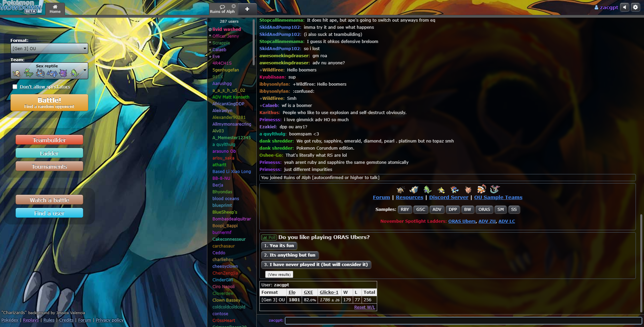Image resolution: width=644 pixels, height=327 pixels.
Task: Open the Discord Server link
Action: (449, 197)
